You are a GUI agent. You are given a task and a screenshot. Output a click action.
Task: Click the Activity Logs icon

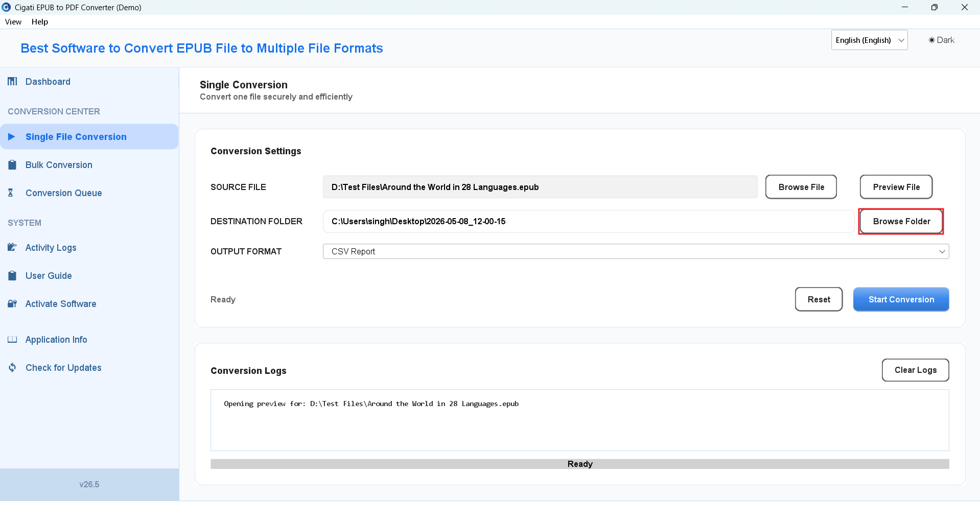pyautogui.click(x=12, y=248)
